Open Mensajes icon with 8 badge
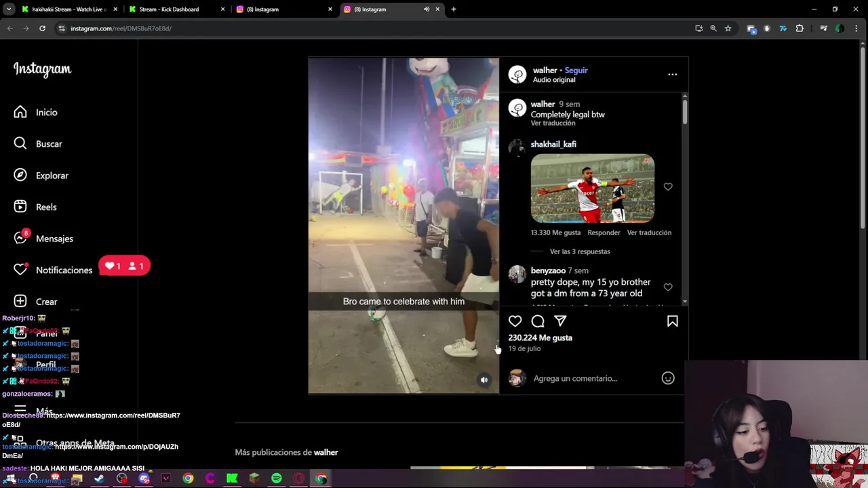This screenshot has height=488, width=868. pyautogui.click(x=20, y=239)
